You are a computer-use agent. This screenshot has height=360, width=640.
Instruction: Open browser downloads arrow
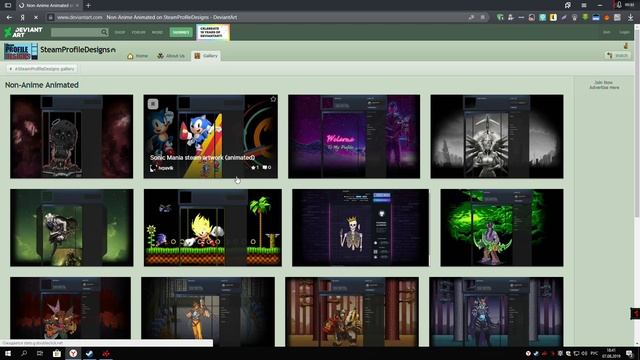point(631,18)
